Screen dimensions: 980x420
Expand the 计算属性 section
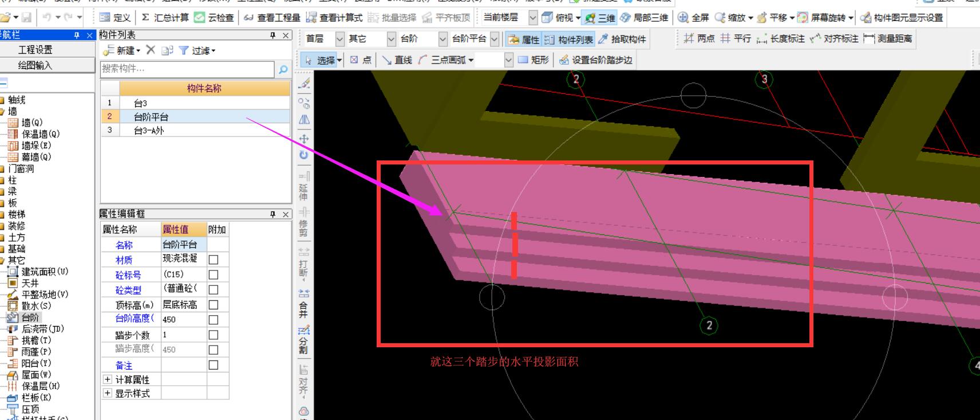pyautogui.click(x=107, y=379)
